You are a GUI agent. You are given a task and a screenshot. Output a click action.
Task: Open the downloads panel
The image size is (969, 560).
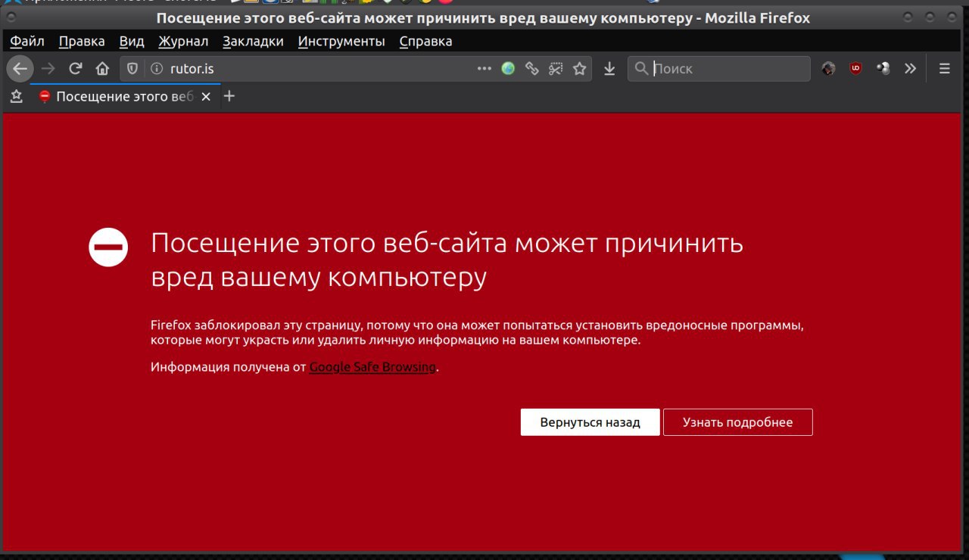point(609,69)
